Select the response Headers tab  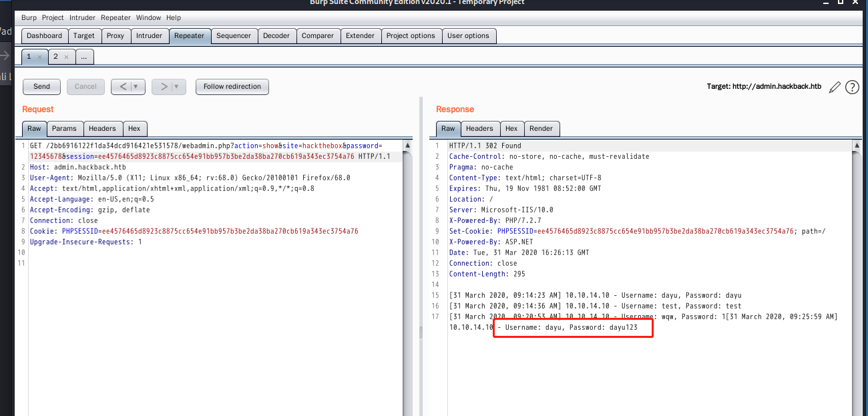click(x=479, y=128)
